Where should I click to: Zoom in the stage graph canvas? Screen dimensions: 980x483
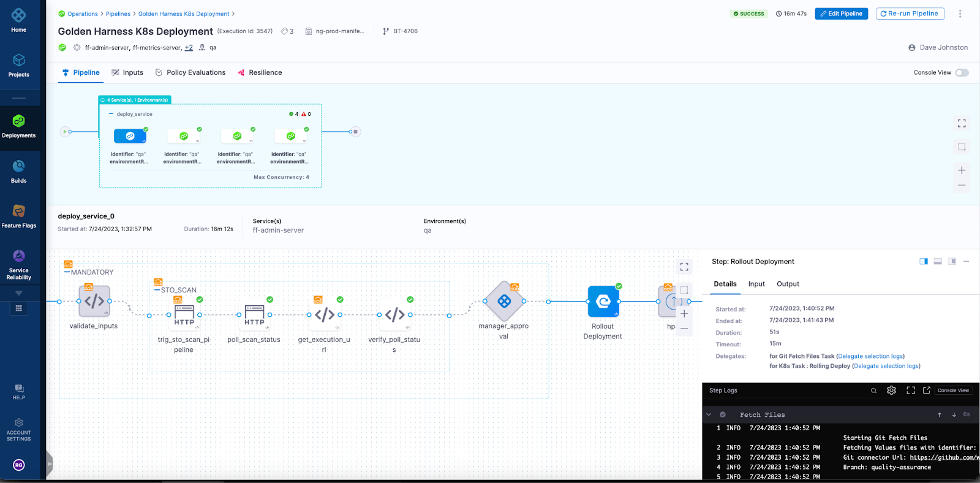[962, 170]
